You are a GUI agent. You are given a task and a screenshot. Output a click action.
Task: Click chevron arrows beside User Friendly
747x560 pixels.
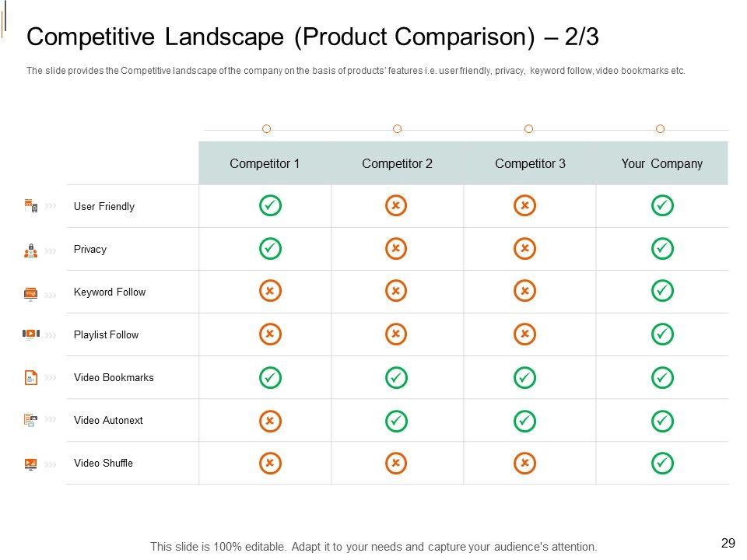click(51, 206)
